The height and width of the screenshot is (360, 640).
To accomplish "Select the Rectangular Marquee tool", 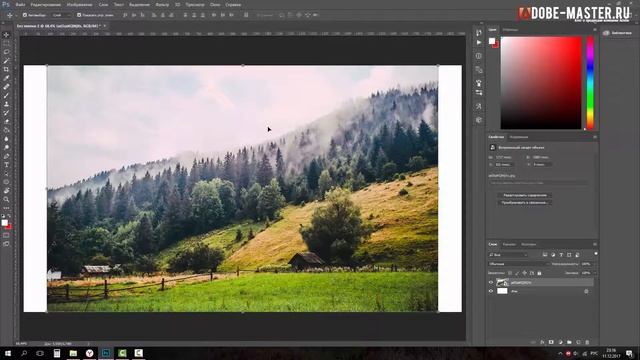I will coord(6,43).
